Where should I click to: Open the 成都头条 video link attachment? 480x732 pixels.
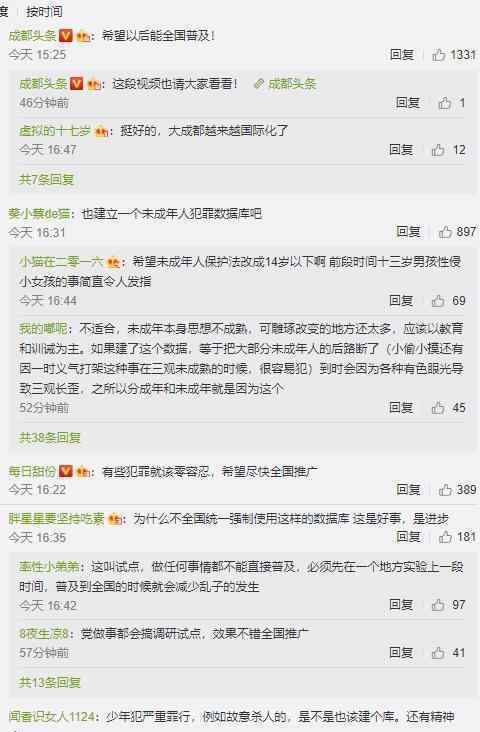pyautogui.click(x=285, y=84)
